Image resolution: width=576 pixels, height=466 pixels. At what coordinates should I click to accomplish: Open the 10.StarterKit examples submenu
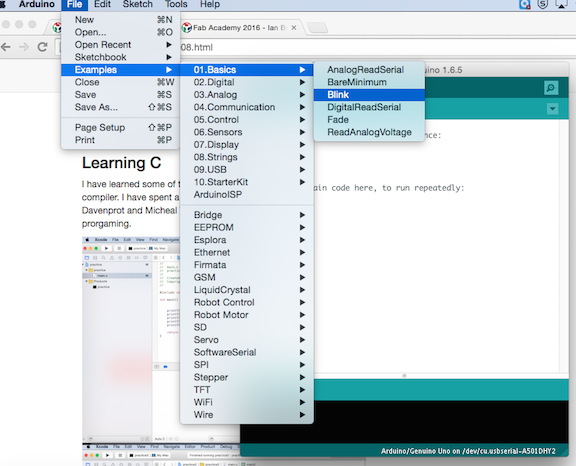tap(247, 182)
